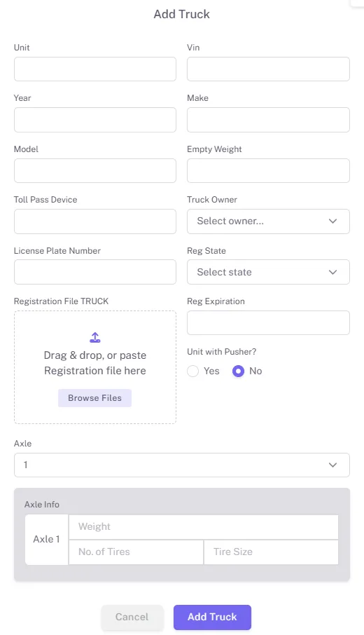
Task: Click the Cancel button
Action: [x=132, y=617]
